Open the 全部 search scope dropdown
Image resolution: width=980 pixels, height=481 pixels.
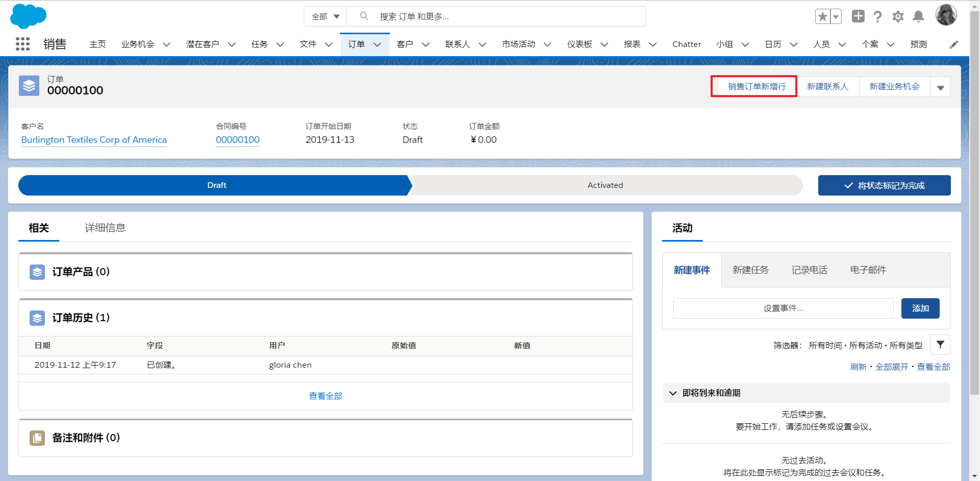[325, 16]
